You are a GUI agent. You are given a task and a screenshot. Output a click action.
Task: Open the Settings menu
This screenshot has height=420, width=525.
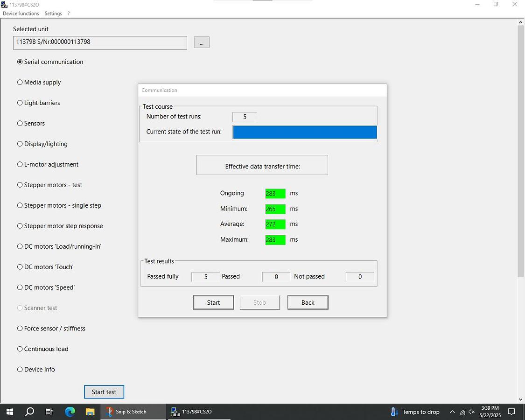click(x=53, y=14)
